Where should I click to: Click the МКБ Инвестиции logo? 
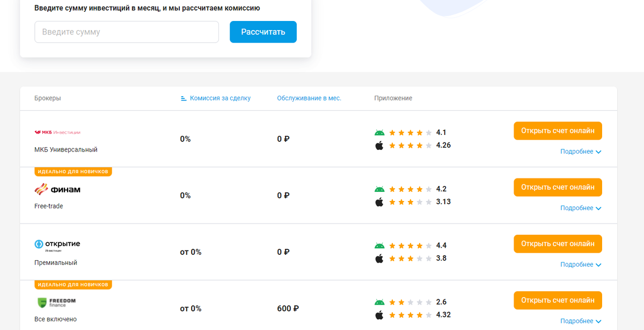[x=57, y=132]
